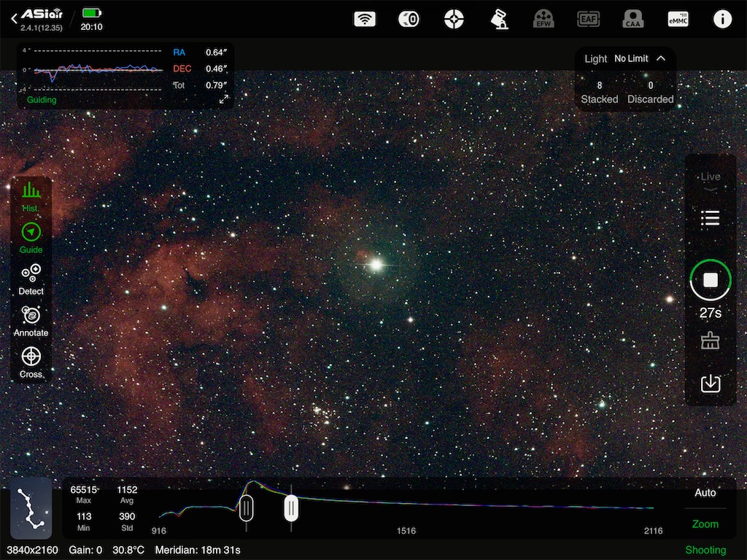Open the telescope mount settings
The height and width of the screenshot is (560, 747).
tap(500, 19)
